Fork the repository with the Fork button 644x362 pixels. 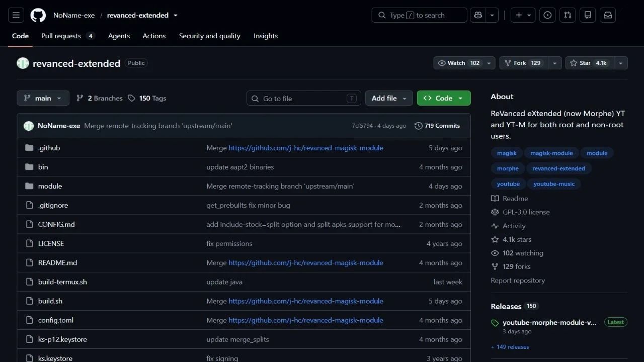[x=523, y=63]
